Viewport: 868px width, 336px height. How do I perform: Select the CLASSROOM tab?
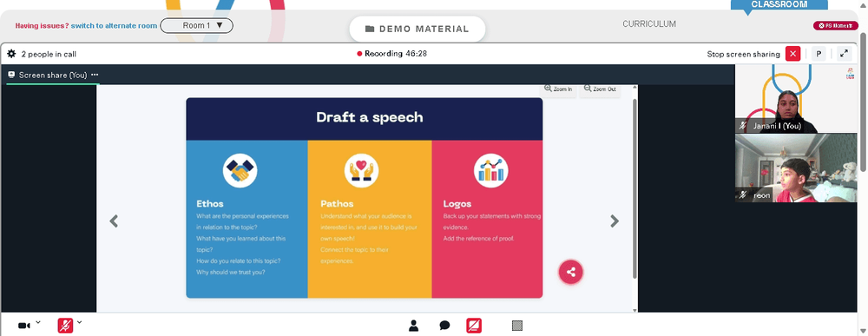tap(779, 4)
